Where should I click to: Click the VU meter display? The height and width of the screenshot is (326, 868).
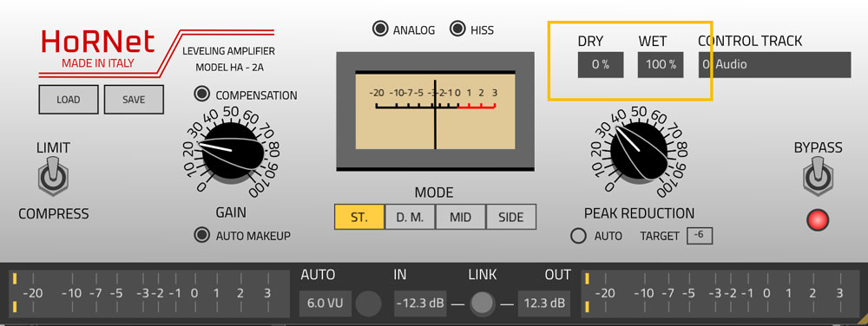point(435,111)
